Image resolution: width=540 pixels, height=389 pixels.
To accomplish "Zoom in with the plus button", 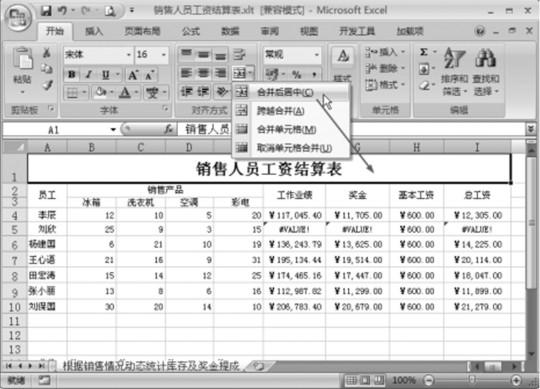I will (516, 380).
